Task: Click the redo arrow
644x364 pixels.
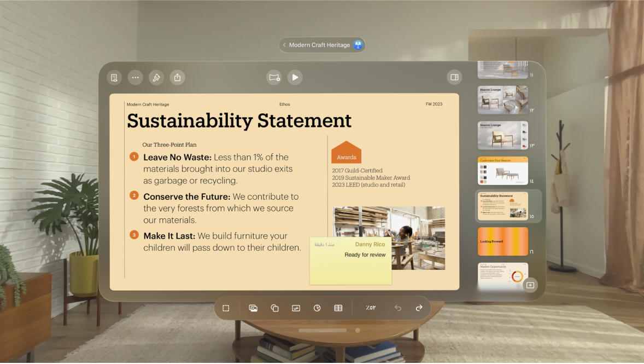Action: point(419,308)
